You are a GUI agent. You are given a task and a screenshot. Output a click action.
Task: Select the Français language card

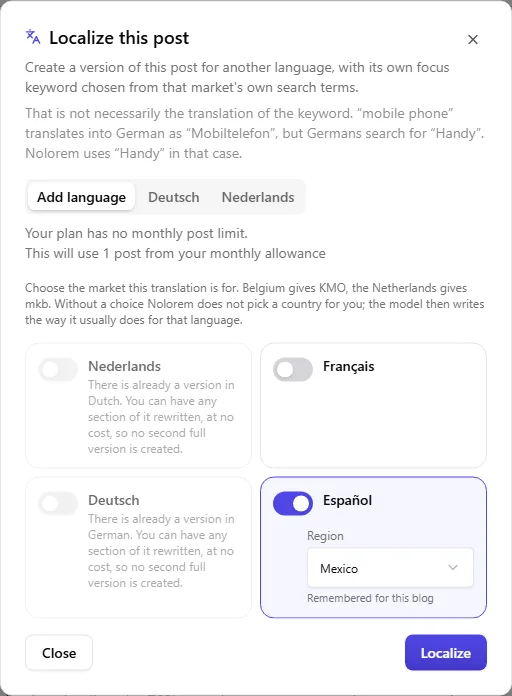pyautogui.click(x=373, y=405)
